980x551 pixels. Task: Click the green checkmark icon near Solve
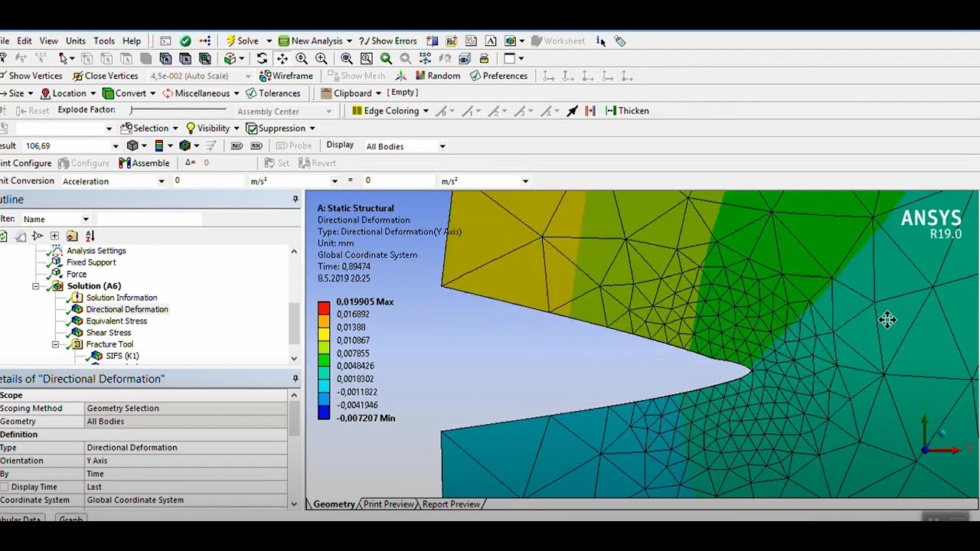coord(185,41)
